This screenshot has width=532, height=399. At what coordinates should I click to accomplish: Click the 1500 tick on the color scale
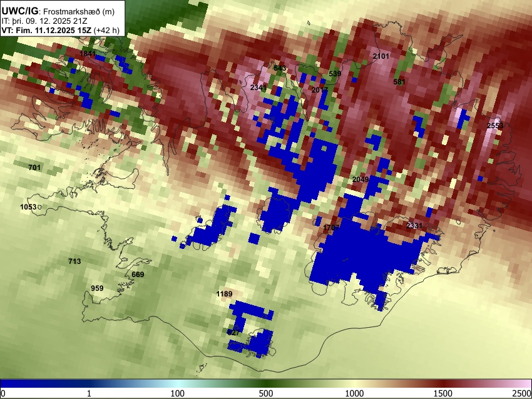443,393
